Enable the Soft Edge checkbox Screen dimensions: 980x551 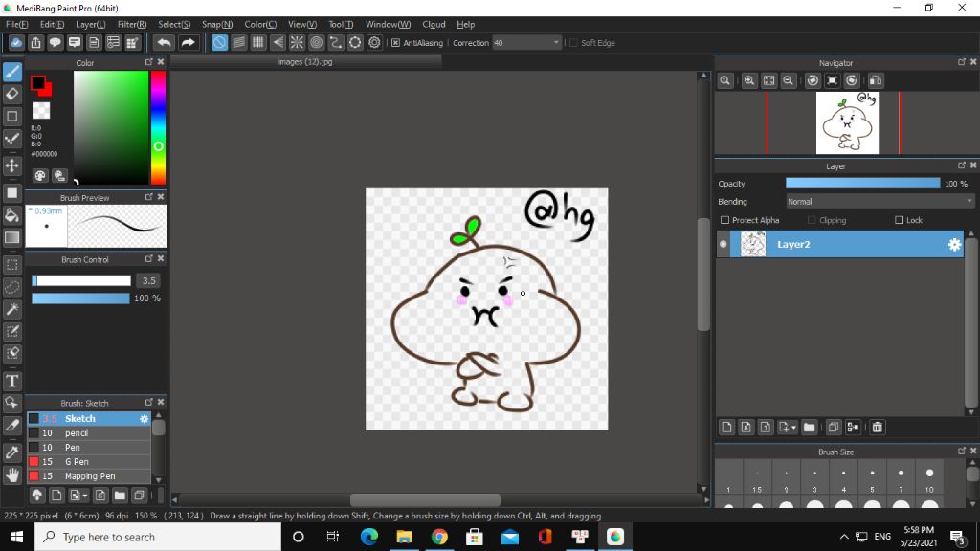coord(574,43)
